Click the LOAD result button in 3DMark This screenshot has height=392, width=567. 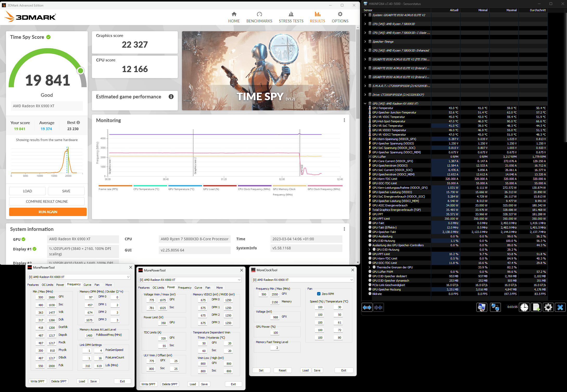[27, 191]
